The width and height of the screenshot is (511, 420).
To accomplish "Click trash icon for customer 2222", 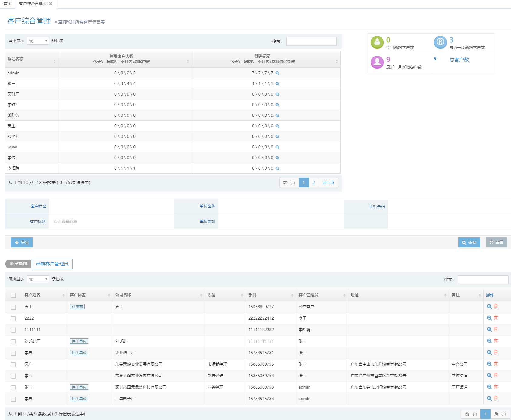I will 496,318.
